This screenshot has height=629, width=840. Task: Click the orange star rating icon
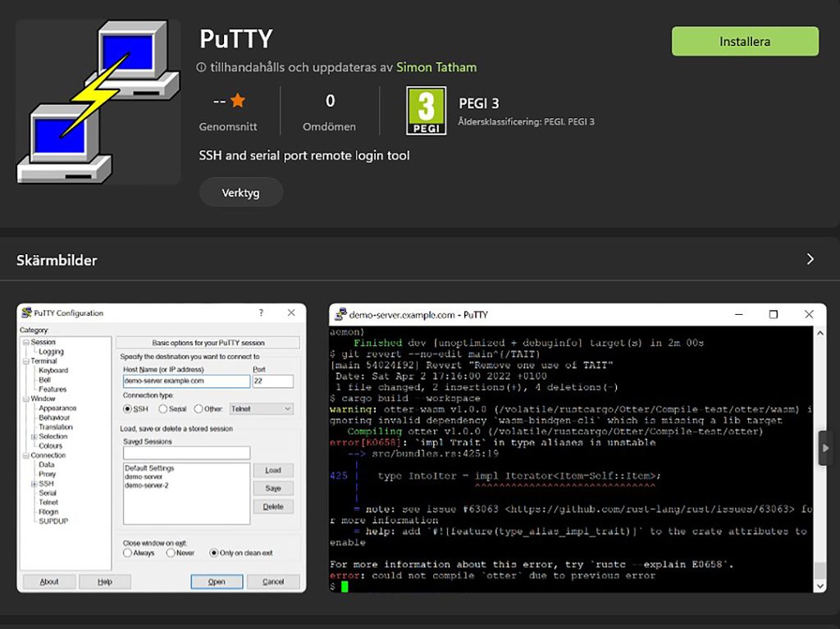pyautogui.click(x=238, y=101)
